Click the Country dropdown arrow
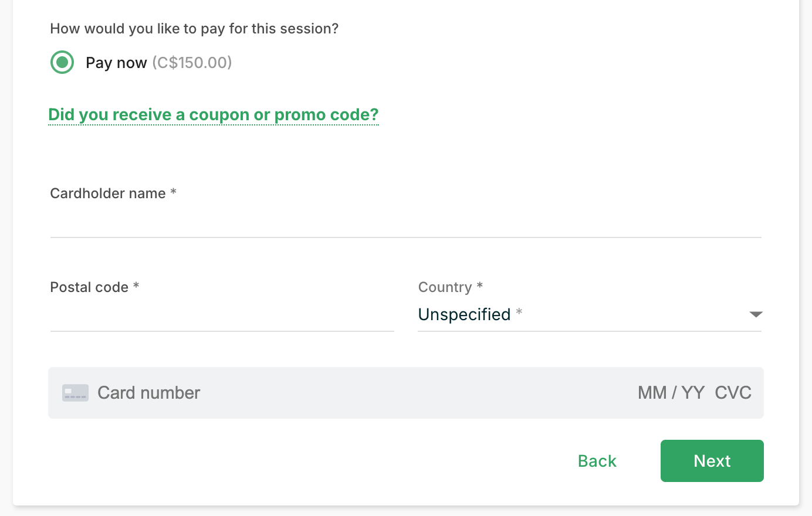This screenshot has height=516, width=812. (756, 315)
